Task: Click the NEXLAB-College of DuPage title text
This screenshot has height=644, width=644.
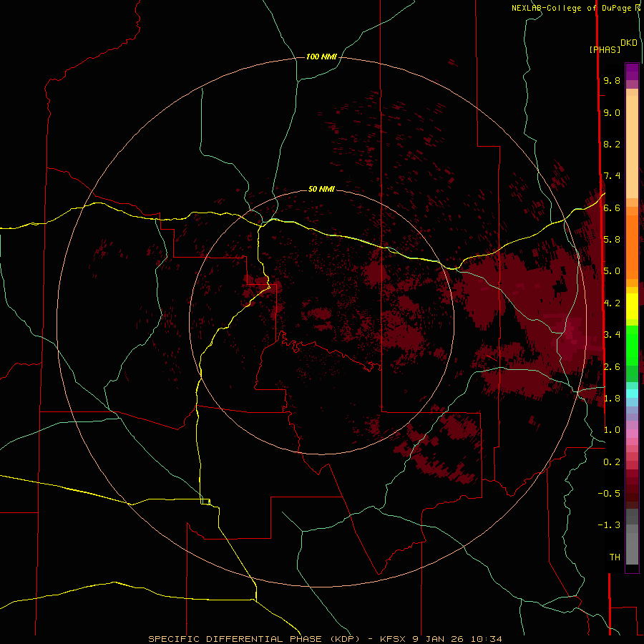Action: pyautogui.click(x=572, y=8)
